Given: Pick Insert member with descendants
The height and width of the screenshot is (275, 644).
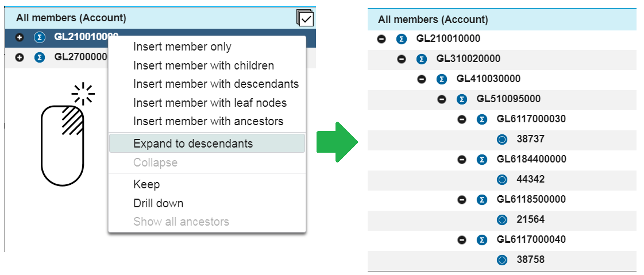Looking at the screenshot, I should click(x=216, y=84).
